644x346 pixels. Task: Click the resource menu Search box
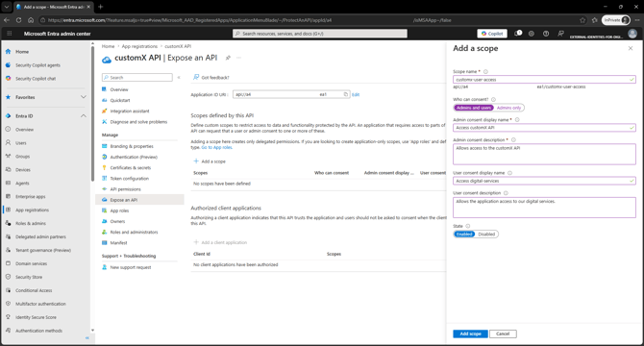pos(137,78)
